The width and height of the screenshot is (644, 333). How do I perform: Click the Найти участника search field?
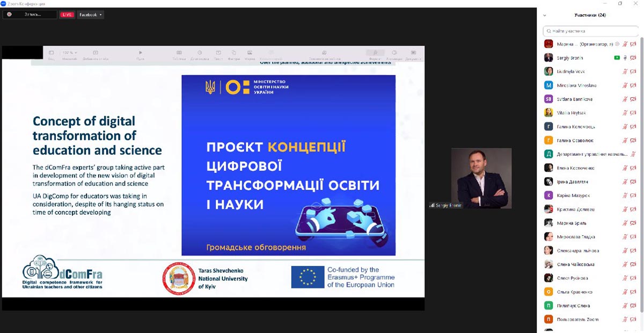pyautogui.click(x=590, y=31)
